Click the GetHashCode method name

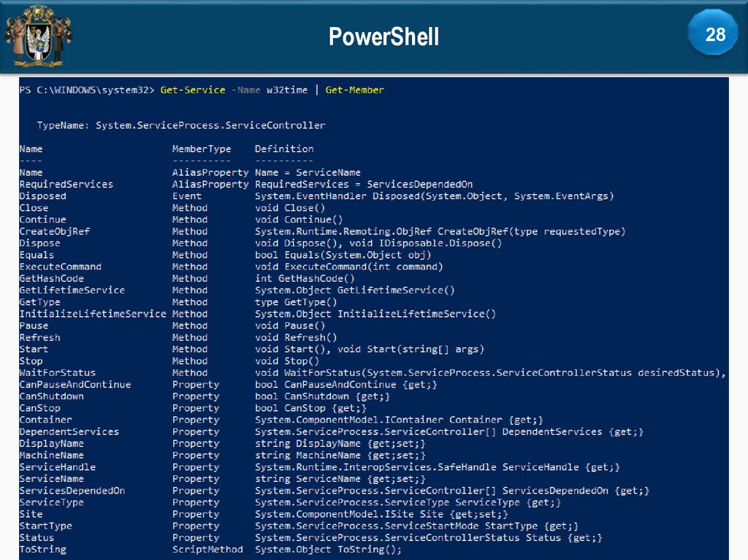tap(52, 278)
